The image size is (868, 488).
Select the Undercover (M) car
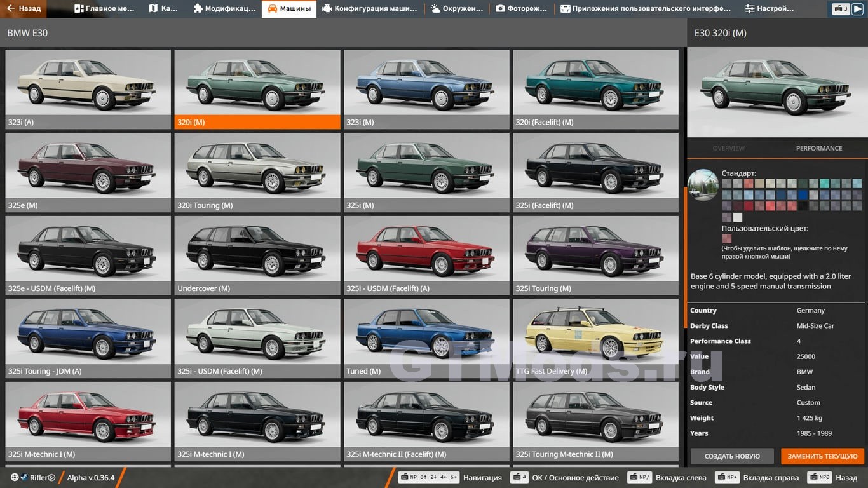(257, 255)
